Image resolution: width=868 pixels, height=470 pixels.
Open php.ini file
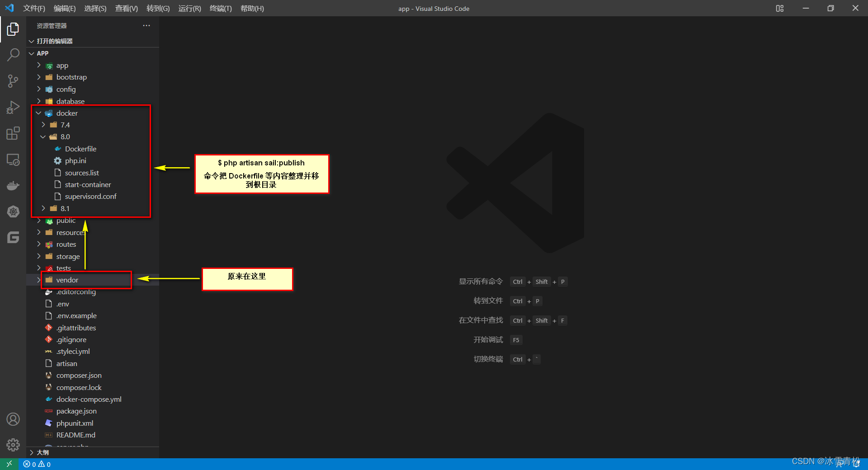point(75,161)
